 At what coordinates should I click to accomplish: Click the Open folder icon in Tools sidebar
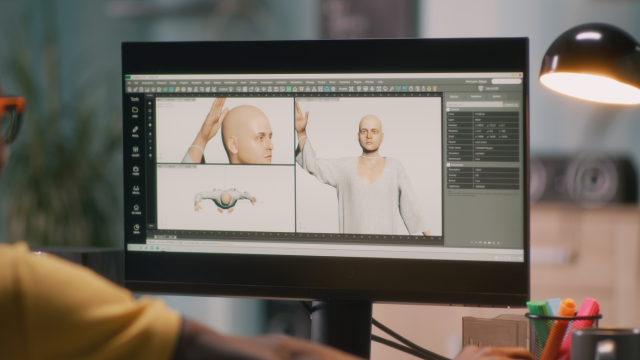(x=135, y=110)
